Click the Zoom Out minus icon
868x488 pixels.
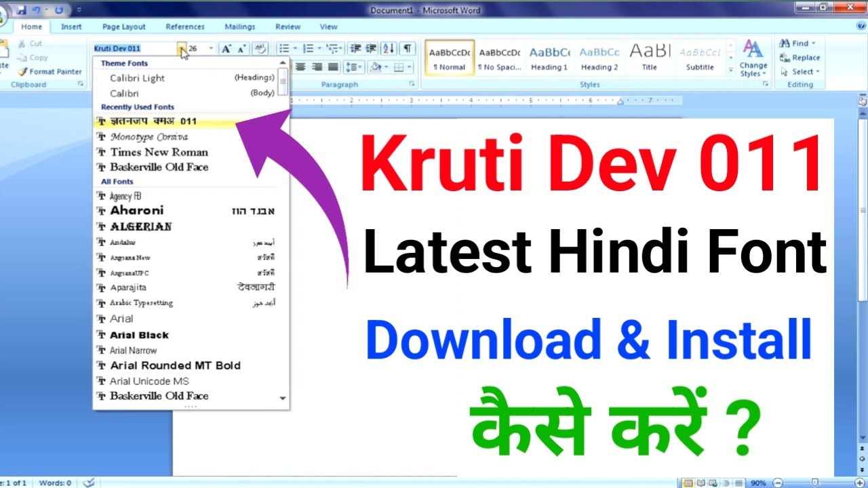point(776,483)
